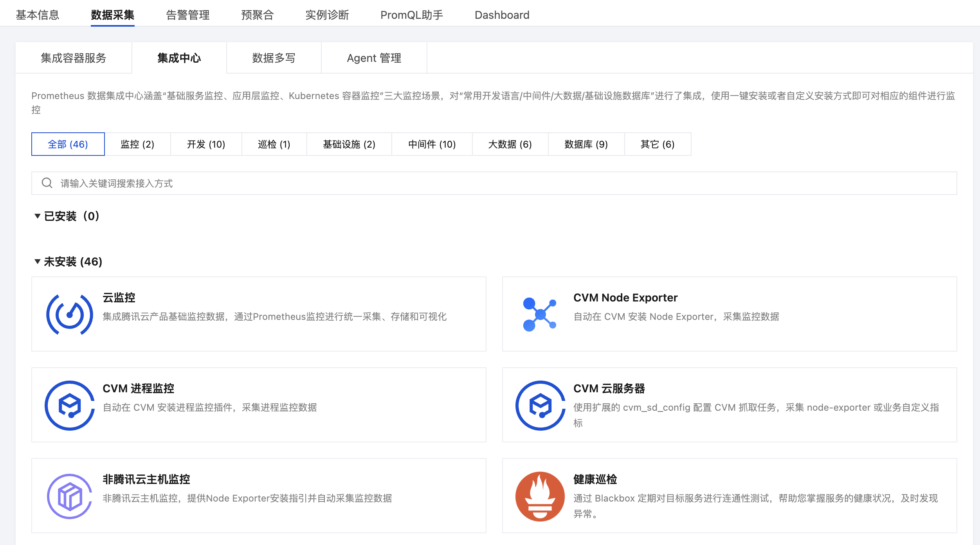The height and width of the screenshot is (545, 980).
Task: Click the CVM 进程监控 icon
Action: click(x=70, y=405)
